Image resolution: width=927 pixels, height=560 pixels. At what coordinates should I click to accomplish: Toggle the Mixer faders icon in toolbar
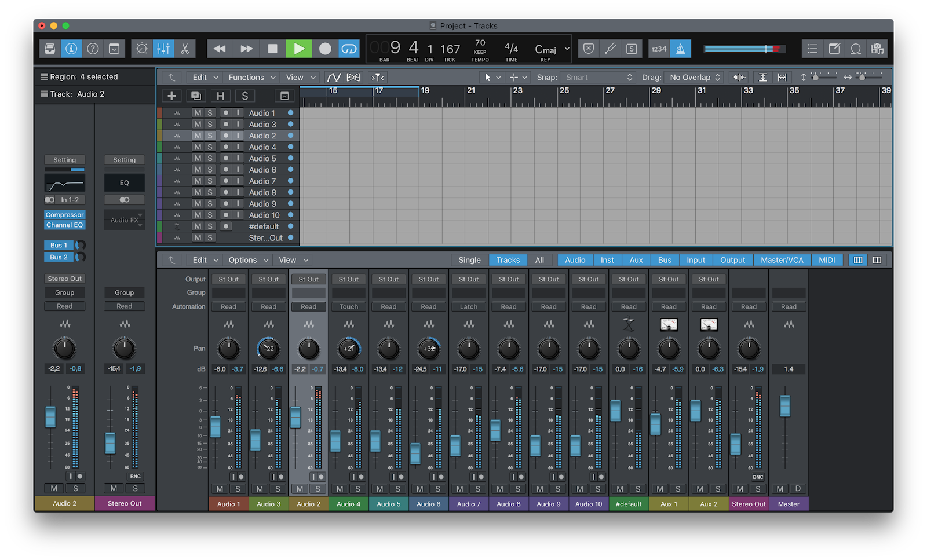163,49
